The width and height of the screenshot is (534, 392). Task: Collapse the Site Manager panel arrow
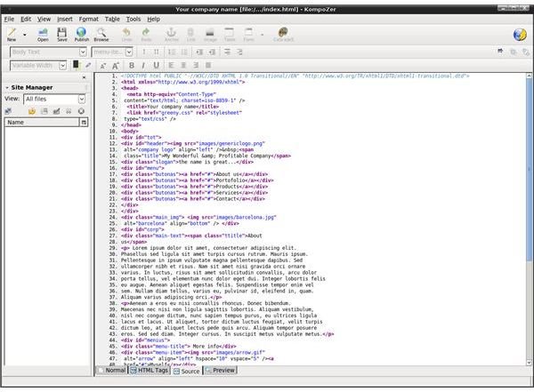pos(7,88)
